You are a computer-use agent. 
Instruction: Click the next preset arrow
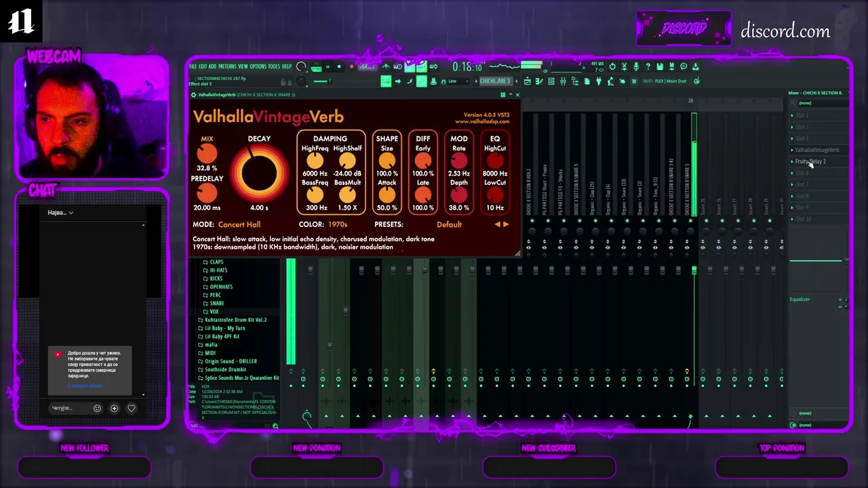(506, 224)
